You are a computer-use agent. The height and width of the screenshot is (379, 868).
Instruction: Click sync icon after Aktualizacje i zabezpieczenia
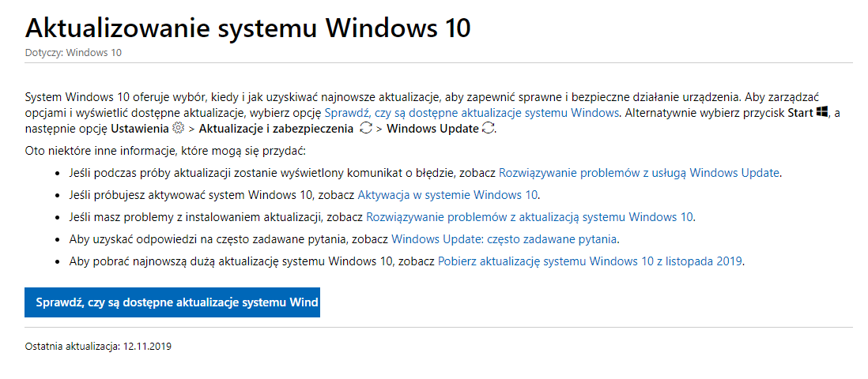pos(365,129)
